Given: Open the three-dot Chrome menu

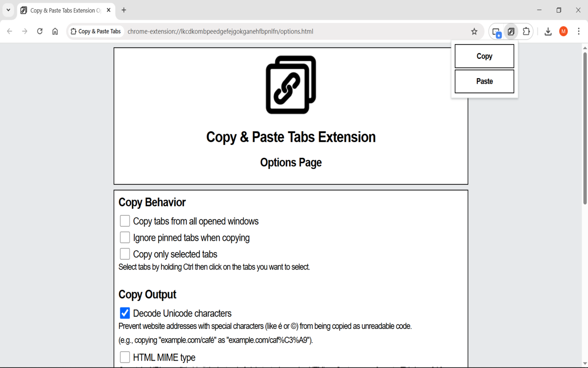Looking at the screenshot, I should pyautogui.click(x=579, y=31).
